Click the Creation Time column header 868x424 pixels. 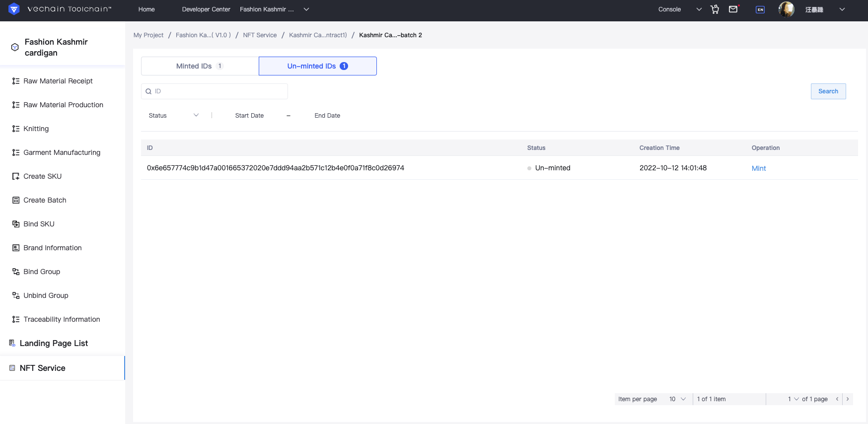coord(659,148)
